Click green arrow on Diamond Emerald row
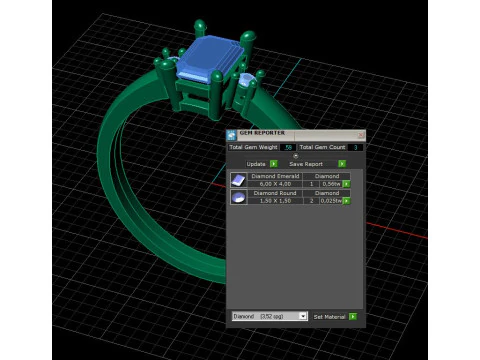The image size is (480, 360). (346, 184)
